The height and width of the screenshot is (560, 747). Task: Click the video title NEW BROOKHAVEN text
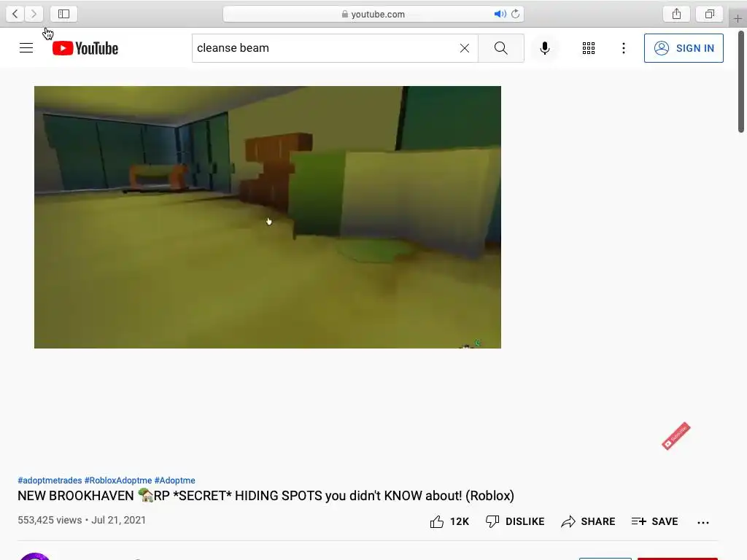(x=266, y=496)
